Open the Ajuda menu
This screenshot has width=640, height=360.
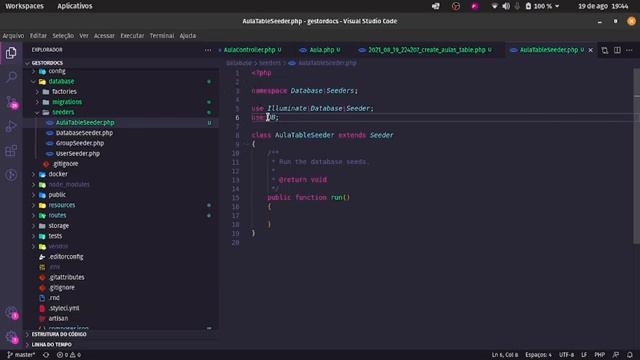(x=188, y=36)
